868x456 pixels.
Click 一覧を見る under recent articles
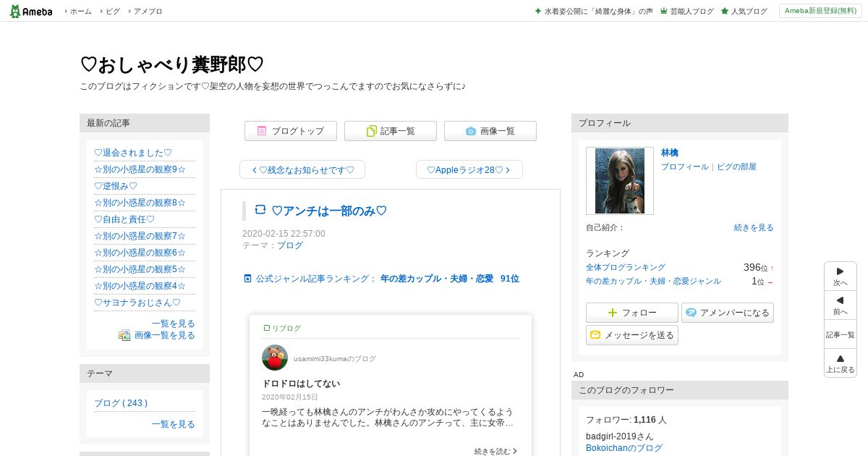pyautogui.click(x=174, y=324)
